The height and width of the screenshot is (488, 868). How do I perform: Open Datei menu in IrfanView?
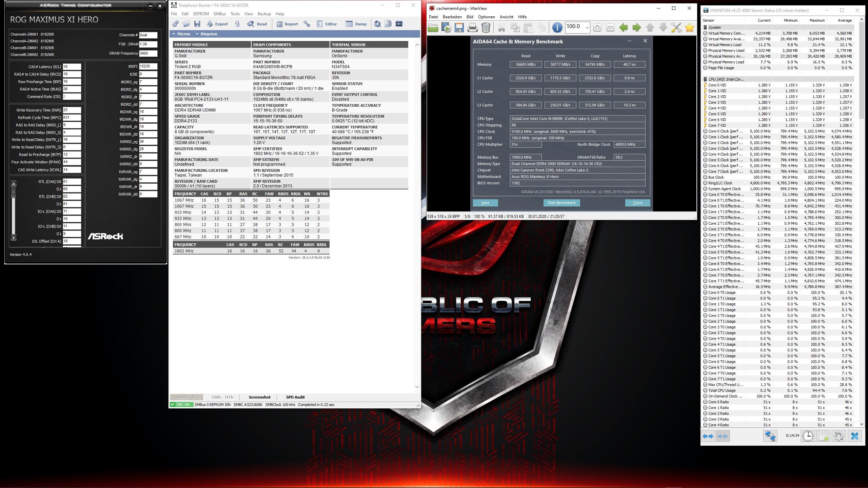coord(433,17)
